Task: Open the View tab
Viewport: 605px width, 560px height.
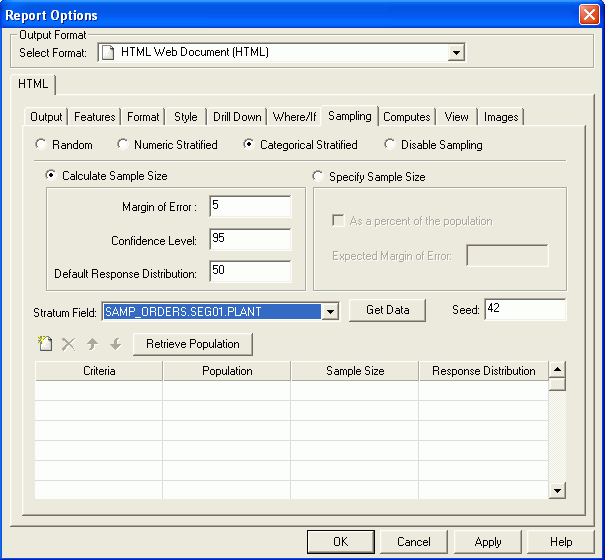Action: coord(456,117)
